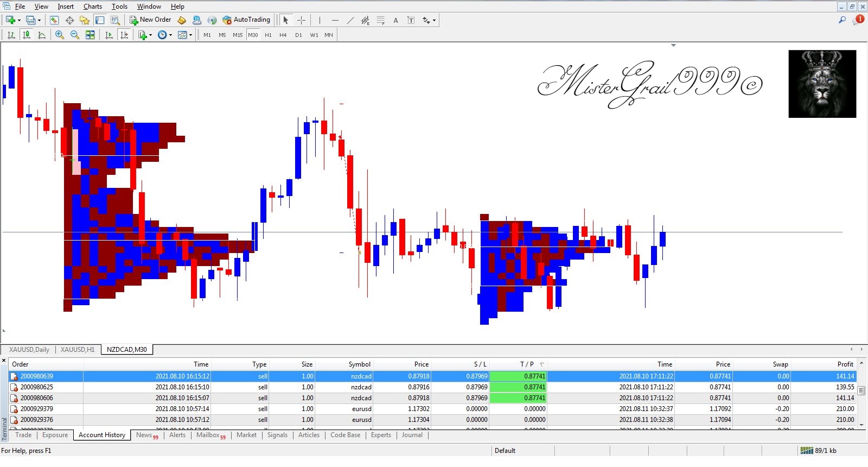Open the Charts menu
868x467 pixels.
pyautogui.click(x=93, y=7)
